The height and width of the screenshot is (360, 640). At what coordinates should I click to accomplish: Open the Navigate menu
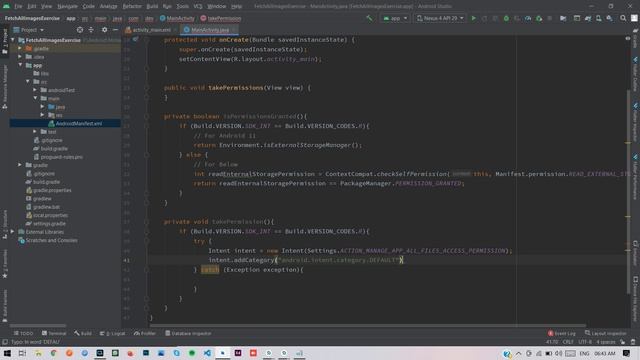(x=67, y=6)
